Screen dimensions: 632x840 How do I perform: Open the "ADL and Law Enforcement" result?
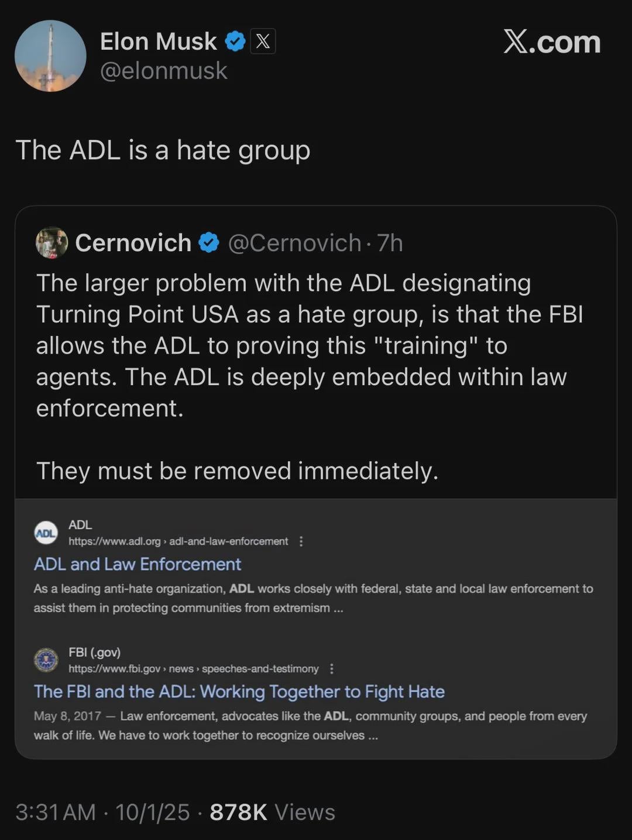[138, 564]
